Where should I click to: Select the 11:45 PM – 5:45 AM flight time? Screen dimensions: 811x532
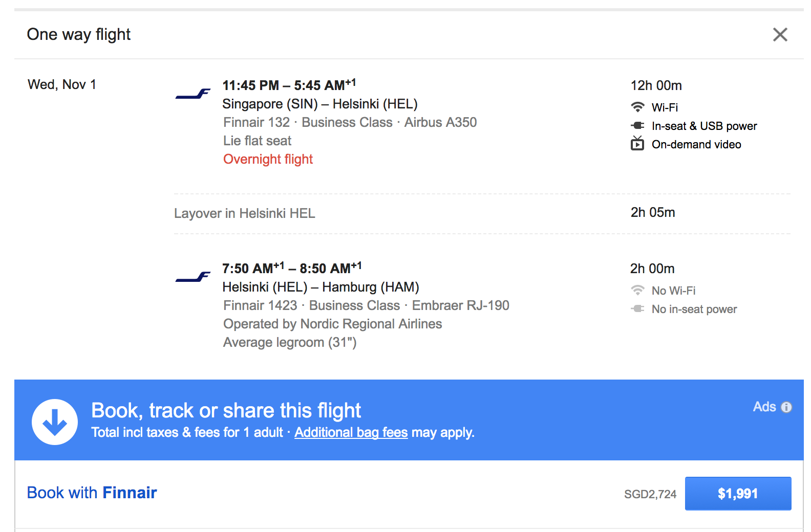pyautogui.click(x=289, y=85)
